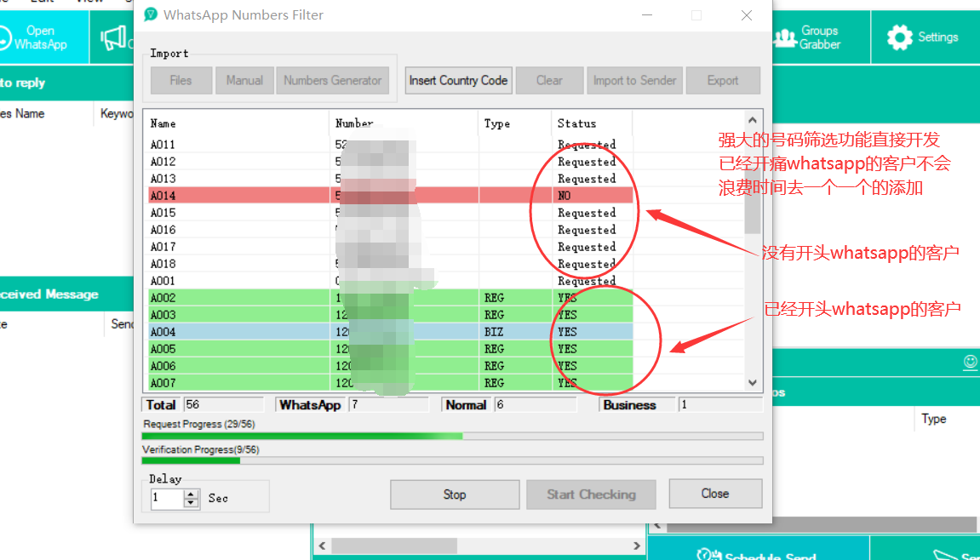Image resolution: width=980 pixels, height=560 pixels.
Task: Click the Manual import button
Action: 244,81
